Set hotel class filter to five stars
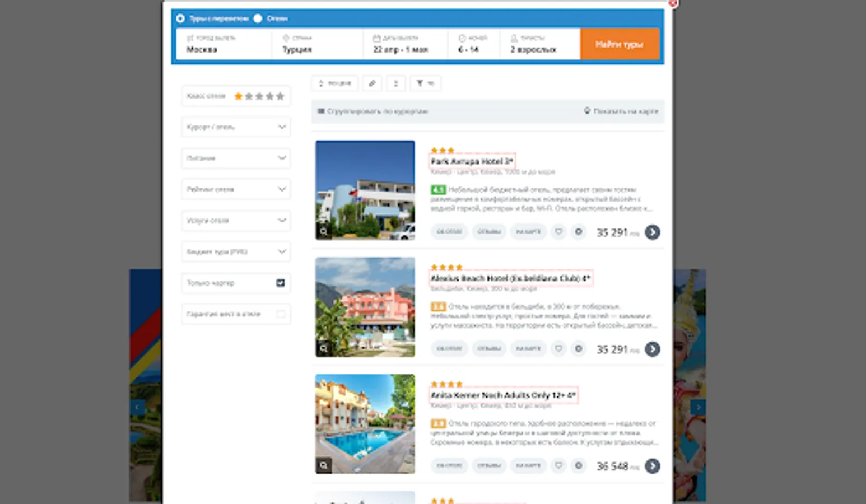 [x=280, y=96]
